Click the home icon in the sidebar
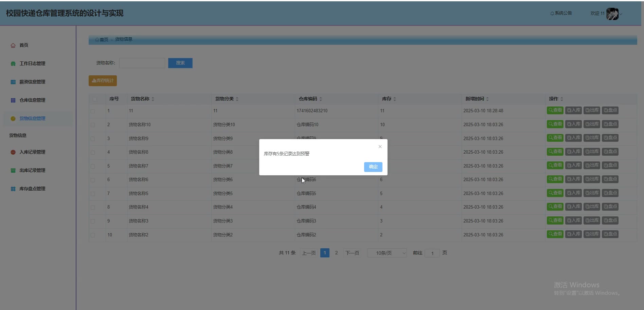 point(13,45)
